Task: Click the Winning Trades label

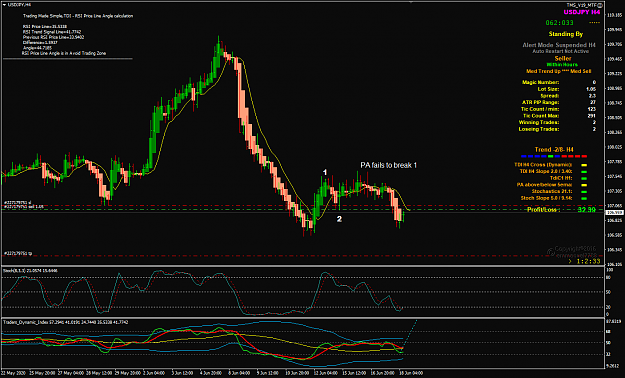Action: click(x=539, y=122)
